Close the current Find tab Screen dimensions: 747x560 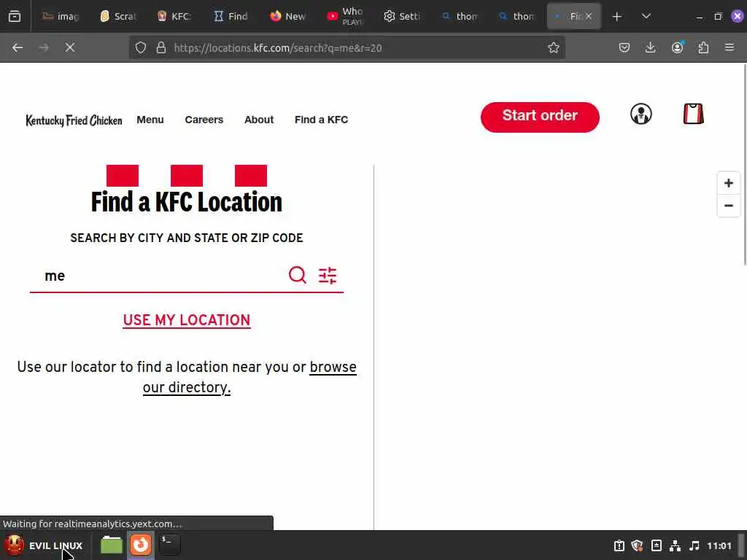point(589,17)
